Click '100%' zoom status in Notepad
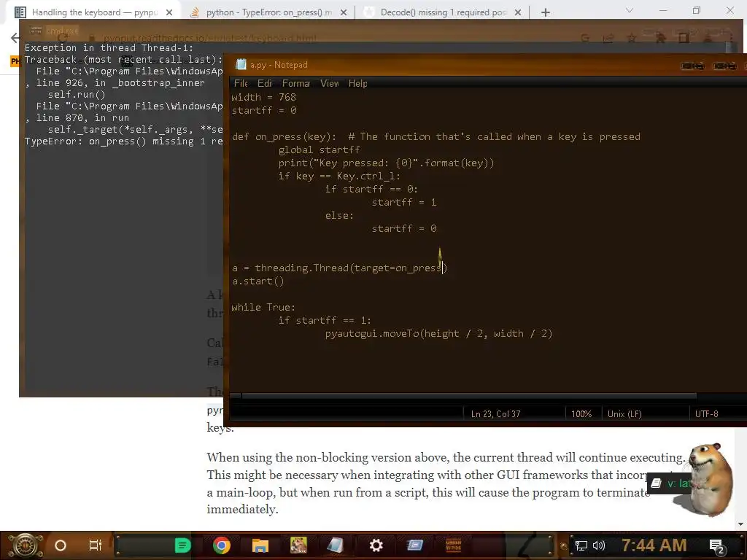 [581, 414]
